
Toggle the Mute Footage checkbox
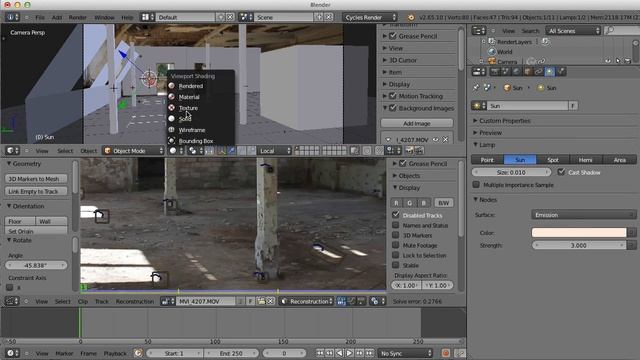[x=396, y=245]
